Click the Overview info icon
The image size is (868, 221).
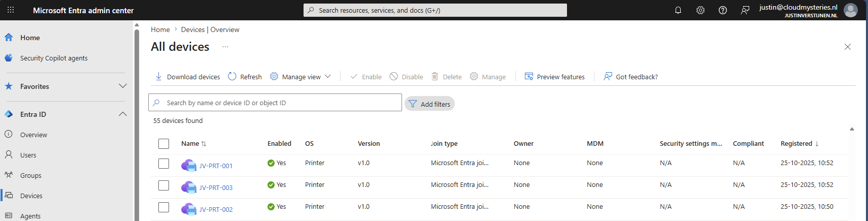coord(9,134)
